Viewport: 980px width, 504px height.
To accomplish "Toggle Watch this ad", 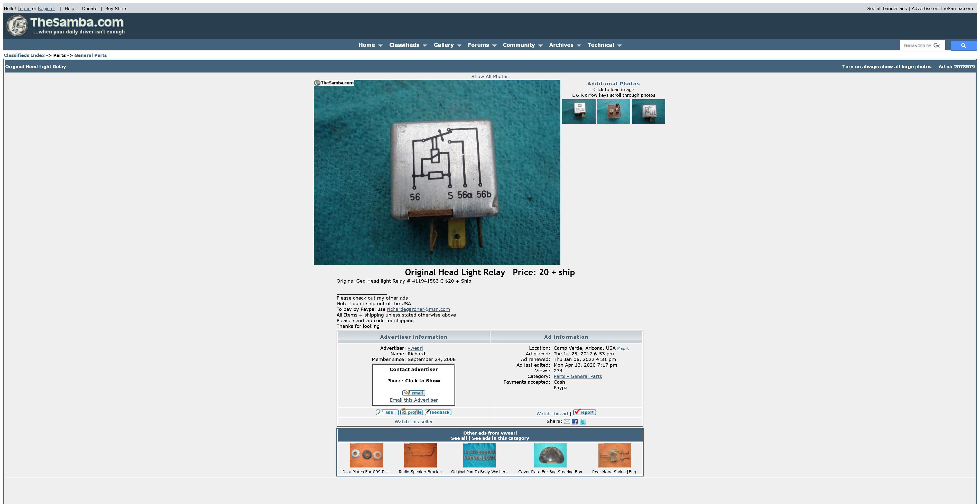I will 552,414.
